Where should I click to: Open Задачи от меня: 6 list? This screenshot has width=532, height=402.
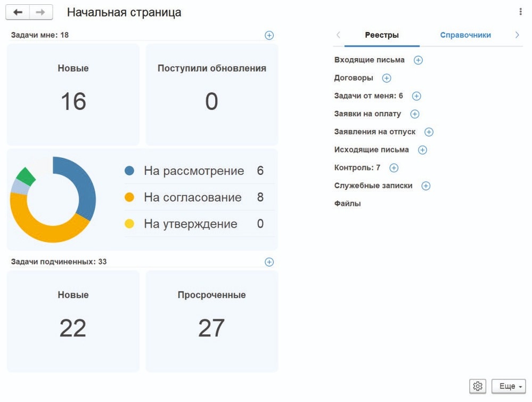pyautogui.click(x=369, y=96)
